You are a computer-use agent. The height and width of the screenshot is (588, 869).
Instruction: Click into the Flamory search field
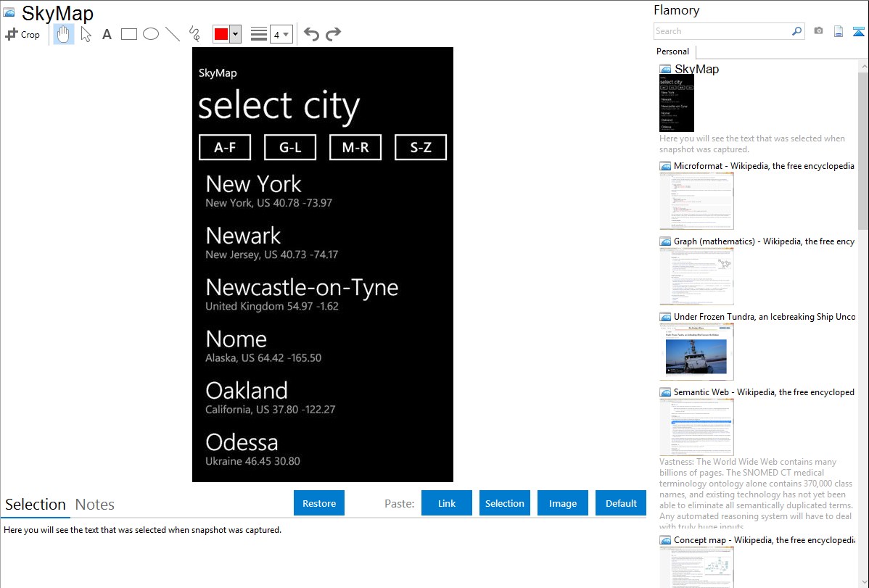pos(722,31)
